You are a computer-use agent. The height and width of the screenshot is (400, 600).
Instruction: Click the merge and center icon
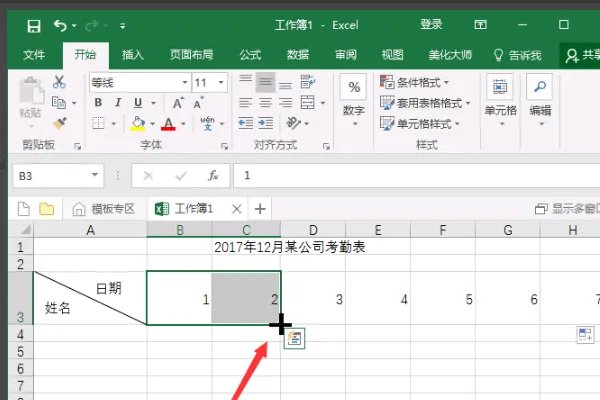point(308,103)
